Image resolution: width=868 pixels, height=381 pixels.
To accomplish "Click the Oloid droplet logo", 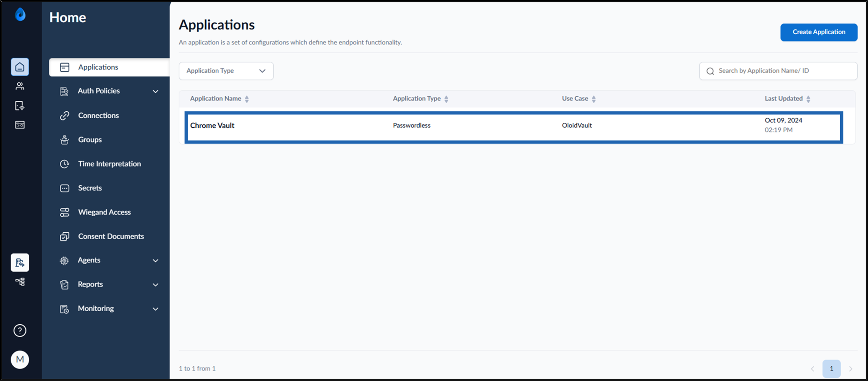I will (20, 14).
